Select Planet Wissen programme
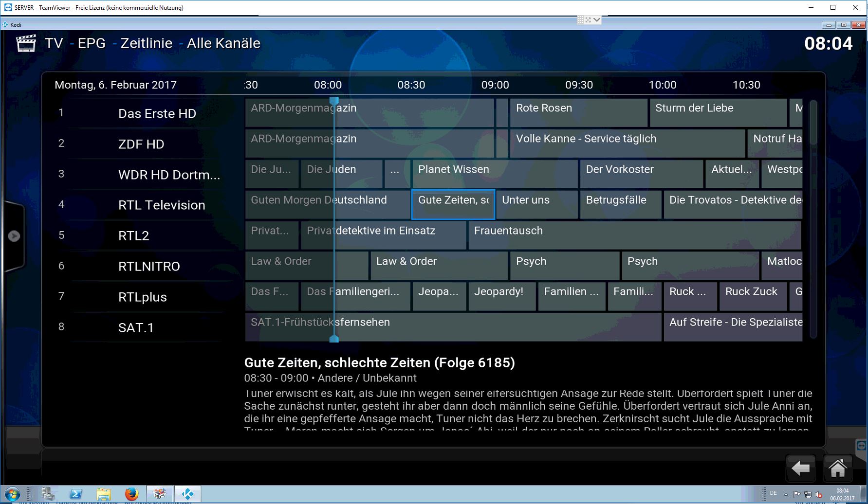Image resolution: width=868 pixels, height=504 pixels. (x=495, y=174)
